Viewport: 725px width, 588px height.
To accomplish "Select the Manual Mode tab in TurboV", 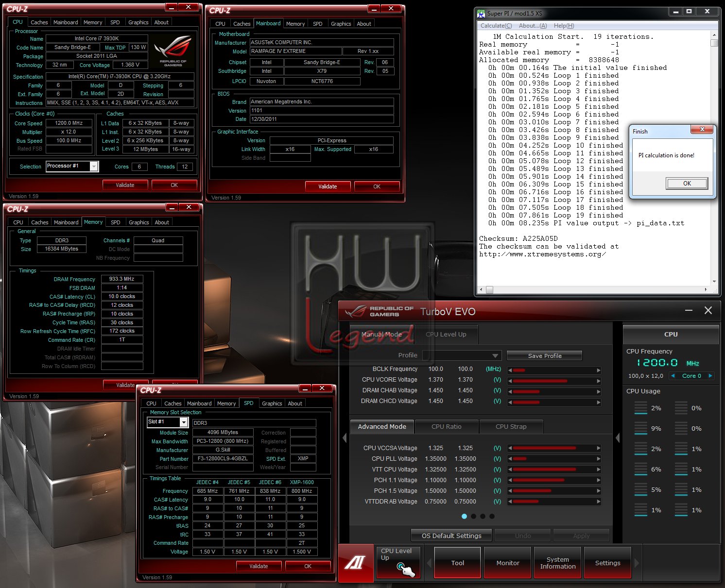I will pos(381,334).
